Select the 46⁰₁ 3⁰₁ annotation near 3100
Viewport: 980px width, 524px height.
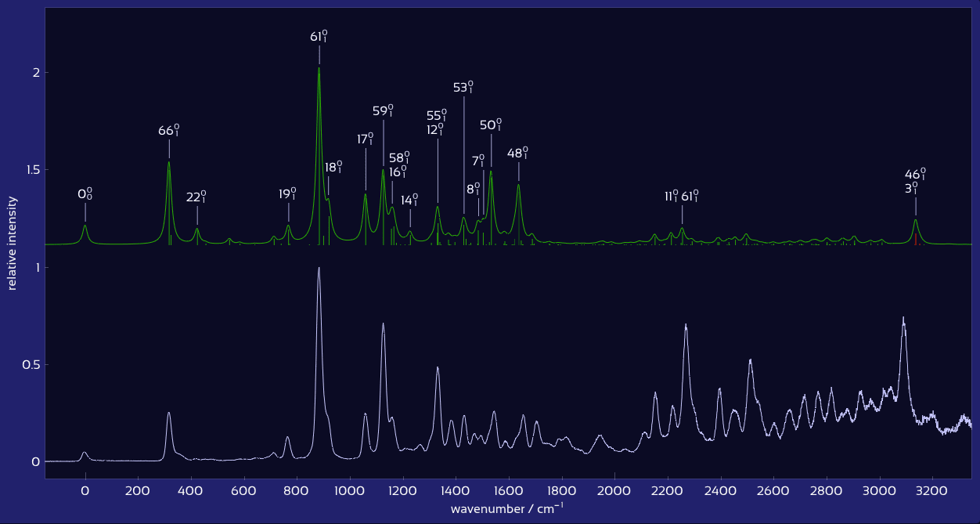(x=916, y=182)
